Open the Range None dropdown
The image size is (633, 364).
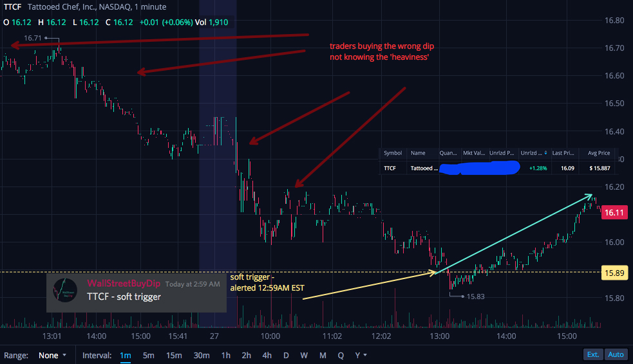[x=52, y=355]
